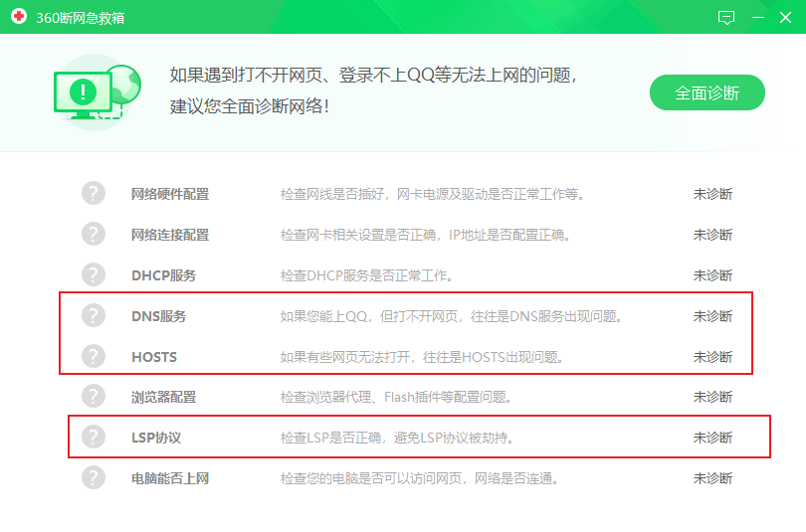Click description 检查DHCP服务是否正常工作

coord(367,275)
